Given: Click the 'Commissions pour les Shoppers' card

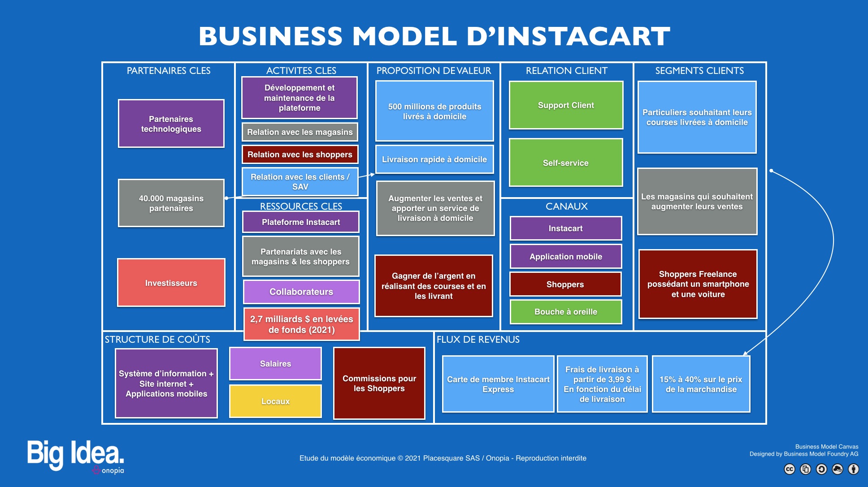Looking at the screenshot, I should tap(379, 384).
